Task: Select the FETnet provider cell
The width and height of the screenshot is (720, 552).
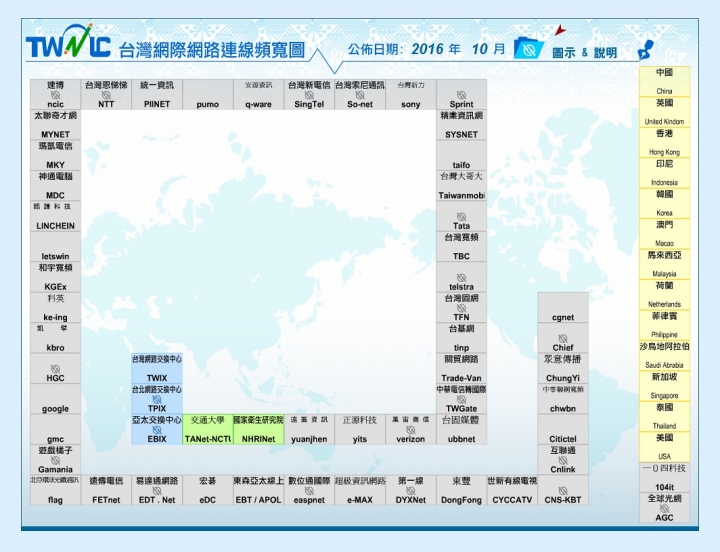Action: [x=106, y=490]
